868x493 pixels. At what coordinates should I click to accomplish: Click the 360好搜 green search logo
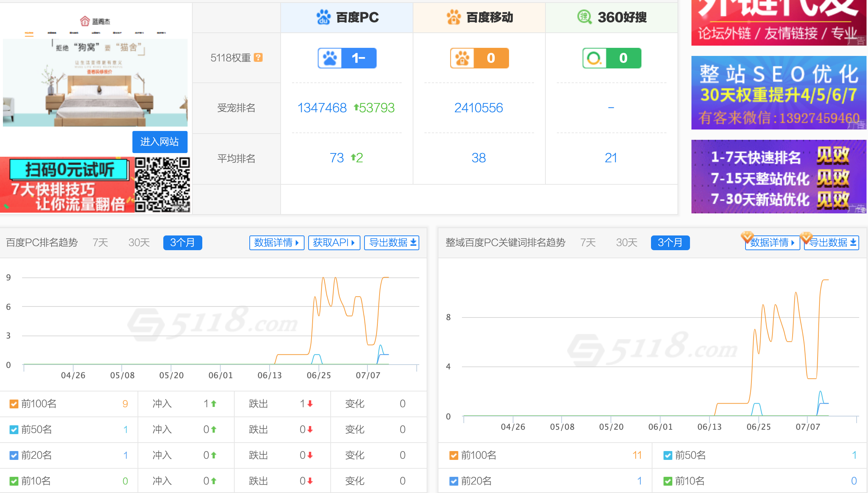click(584, 17)
